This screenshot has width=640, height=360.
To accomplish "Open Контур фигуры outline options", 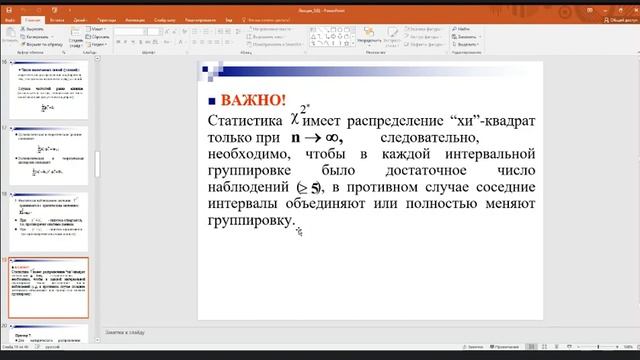I will tap(423, 37).
